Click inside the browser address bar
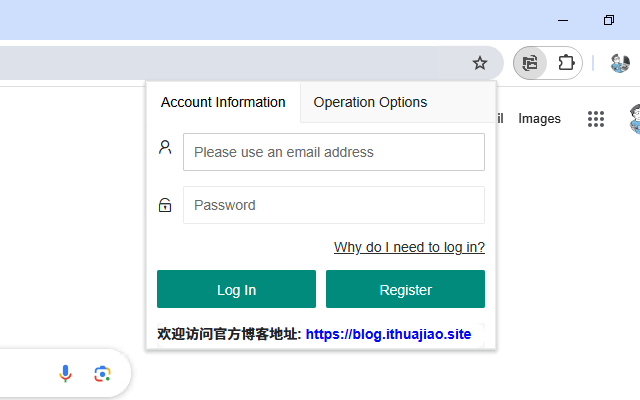The image size is (640, 400). (x=233, y=63)
